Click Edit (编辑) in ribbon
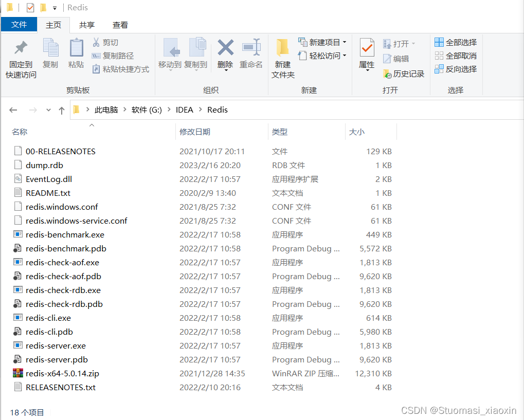This screenshot has height=420, width=524. (396, 59)
